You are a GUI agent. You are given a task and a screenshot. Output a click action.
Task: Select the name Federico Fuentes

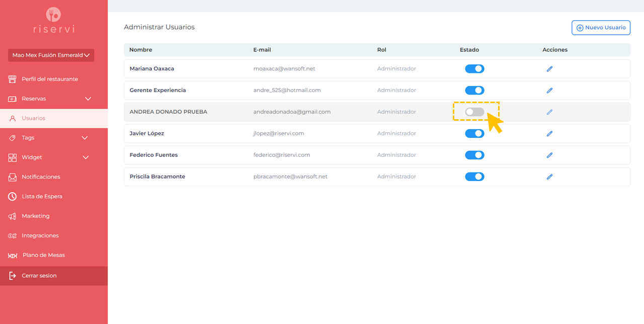point(153,155)
